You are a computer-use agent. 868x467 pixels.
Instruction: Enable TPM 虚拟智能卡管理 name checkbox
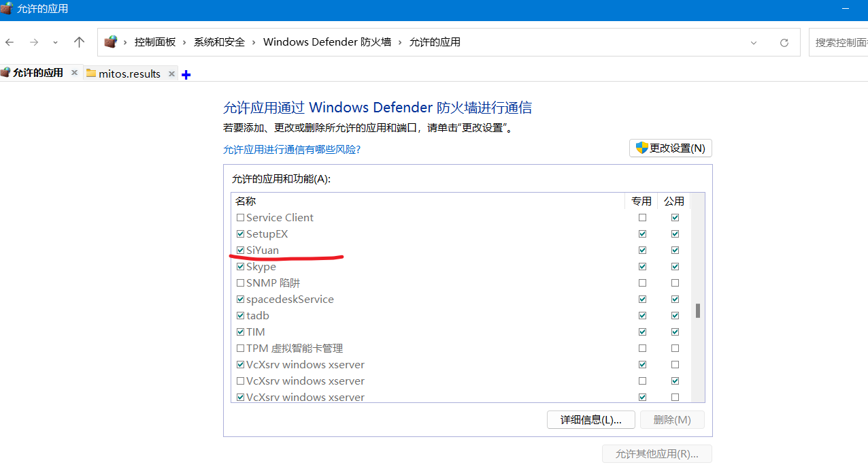240,349
